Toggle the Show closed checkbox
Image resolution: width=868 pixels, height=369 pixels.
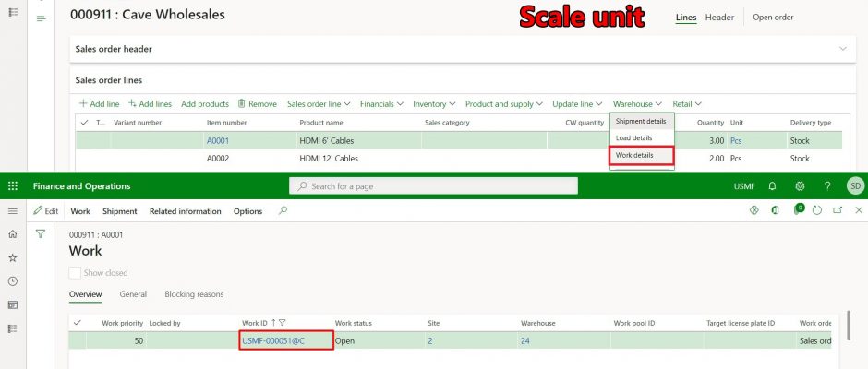click(75, 273)
